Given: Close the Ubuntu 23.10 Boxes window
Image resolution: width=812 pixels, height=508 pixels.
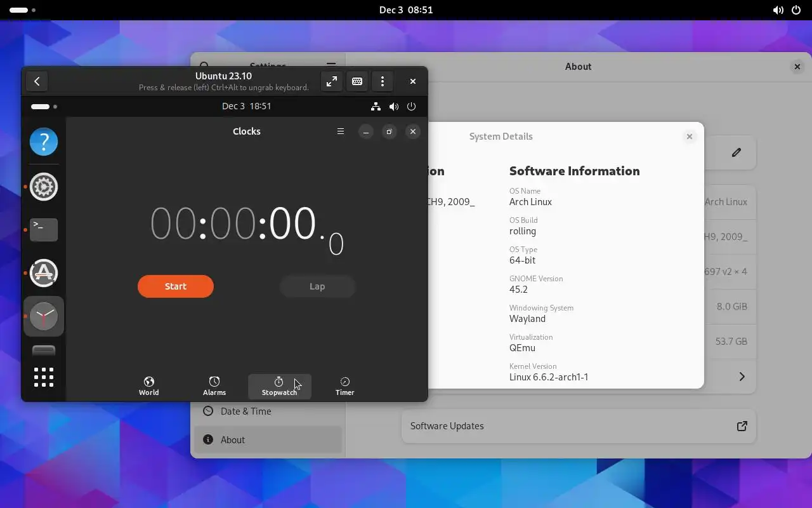Looking at the screenshot, I should (413, 81).
